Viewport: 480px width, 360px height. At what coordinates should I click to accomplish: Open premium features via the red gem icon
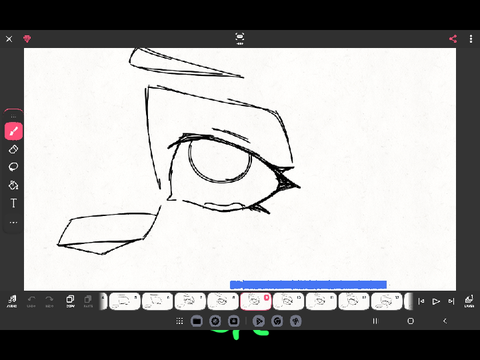point(27,39)
